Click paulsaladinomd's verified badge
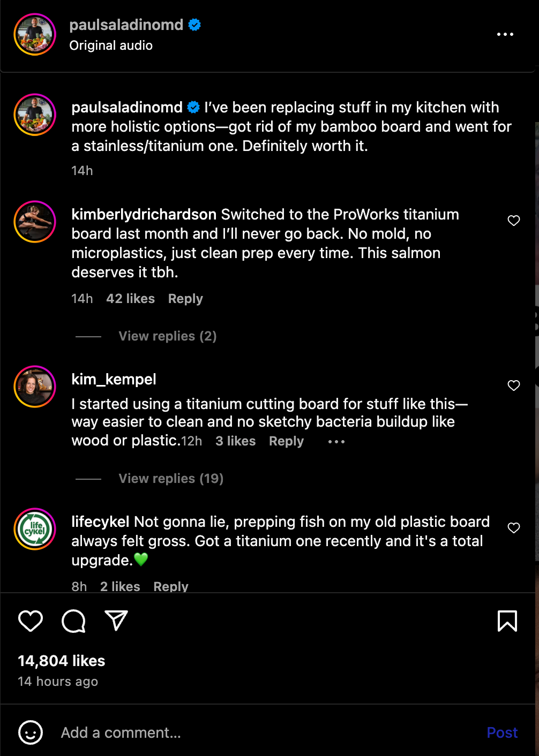Image resolution: width=539 pixels, height=756 pixels. [194, 24]
